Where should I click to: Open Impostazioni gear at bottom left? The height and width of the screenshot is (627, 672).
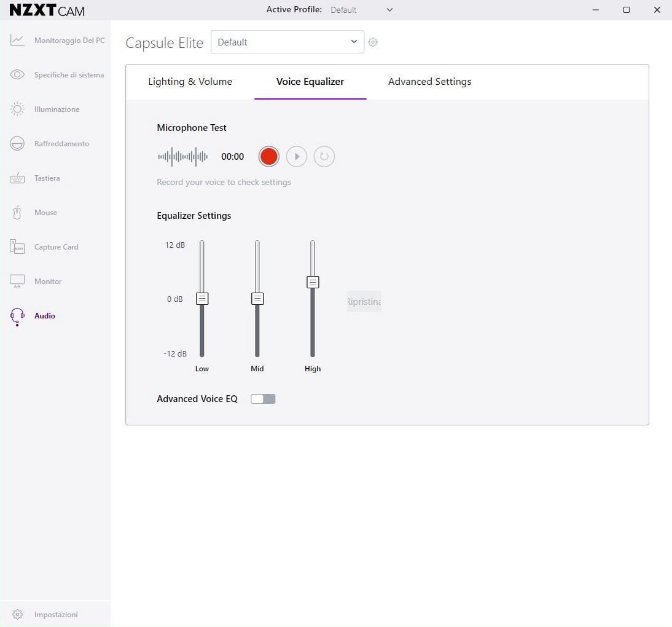click(x=17, y=615)
